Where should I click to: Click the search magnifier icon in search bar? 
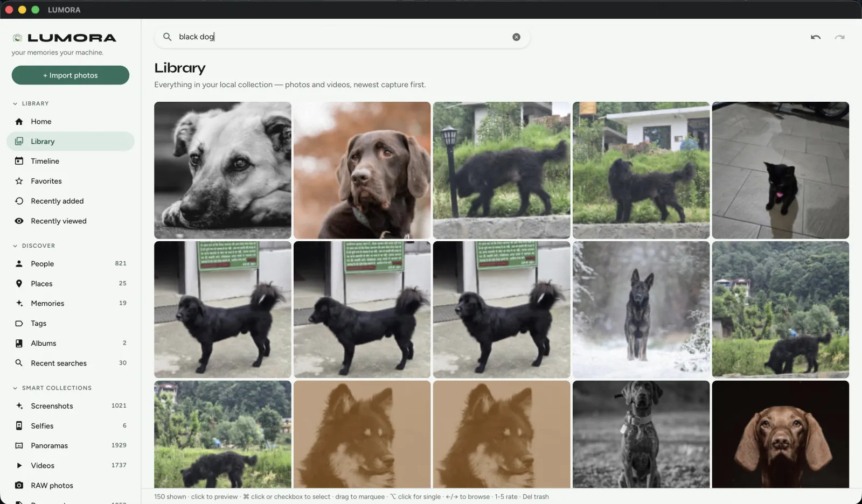click(x=167, y=37)
